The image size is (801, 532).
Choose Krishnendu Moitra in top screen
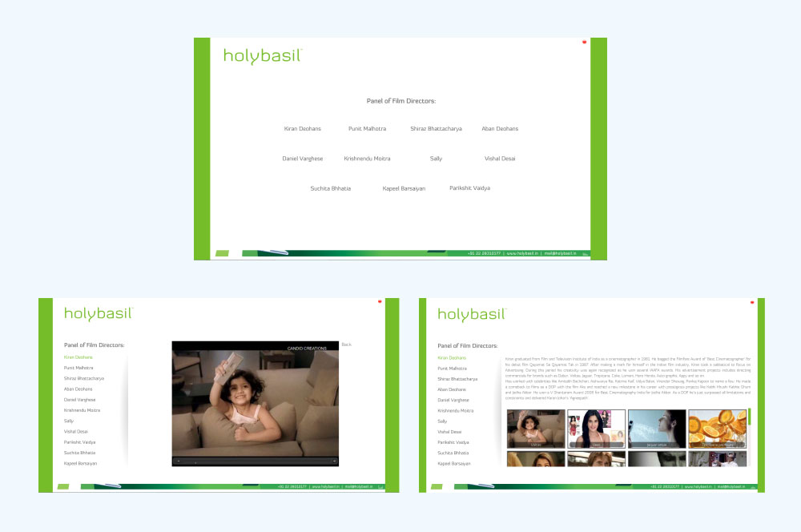coord(368,159)
